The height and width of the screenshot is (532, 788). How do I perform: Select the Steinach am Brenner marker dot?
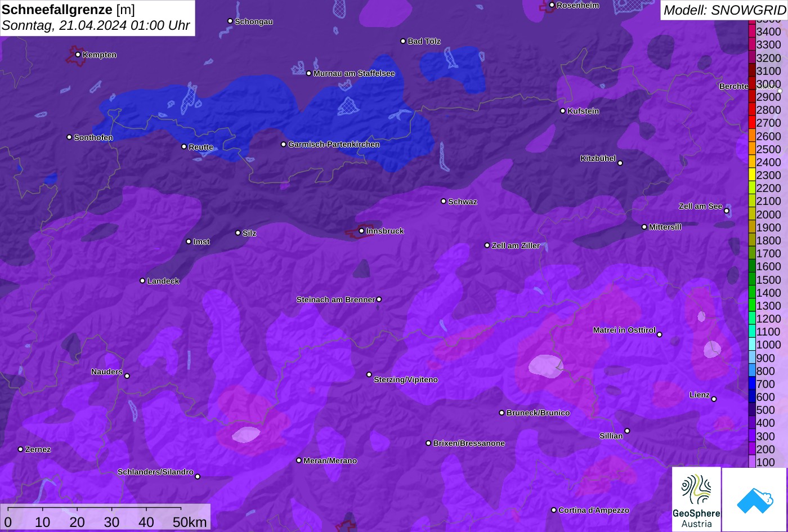379,299
